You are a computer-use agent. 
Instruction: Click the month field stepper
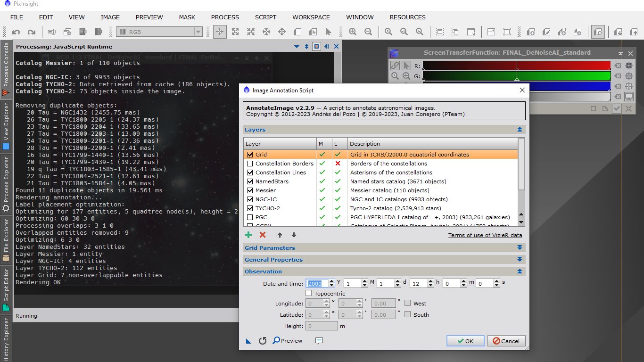coord(365,283)
